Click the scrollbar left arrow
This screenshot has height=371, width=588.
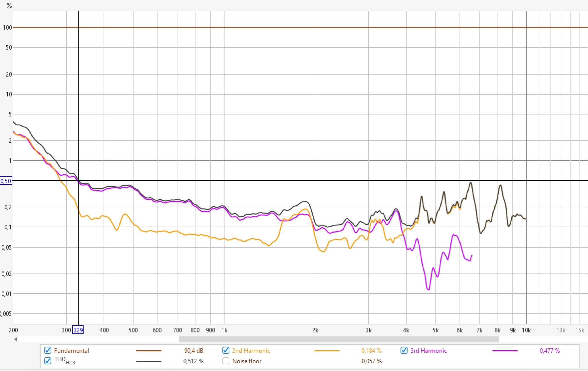click(x=16, y=339)
